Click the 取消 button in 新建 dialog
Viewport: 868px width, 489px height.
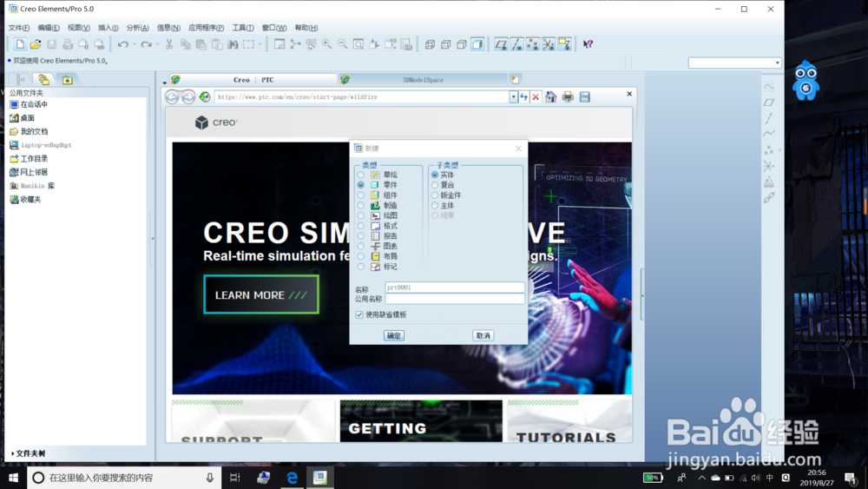(x=483, y=335)
